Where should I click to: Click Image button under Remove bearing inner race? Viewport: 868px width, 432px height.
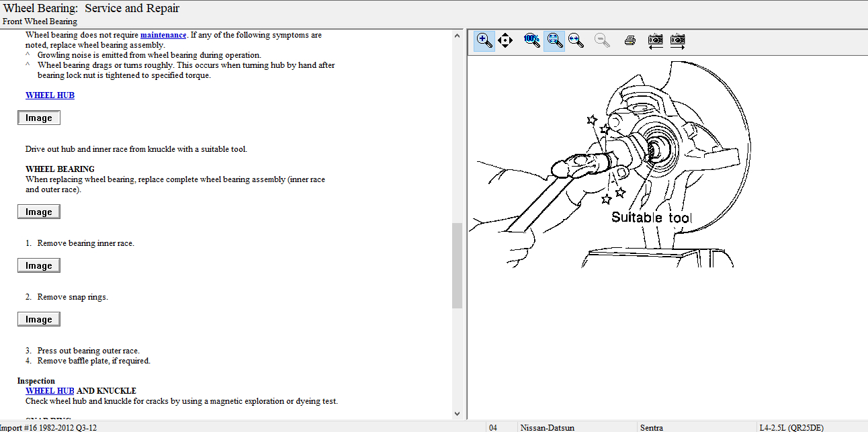[x=39, y=266]
